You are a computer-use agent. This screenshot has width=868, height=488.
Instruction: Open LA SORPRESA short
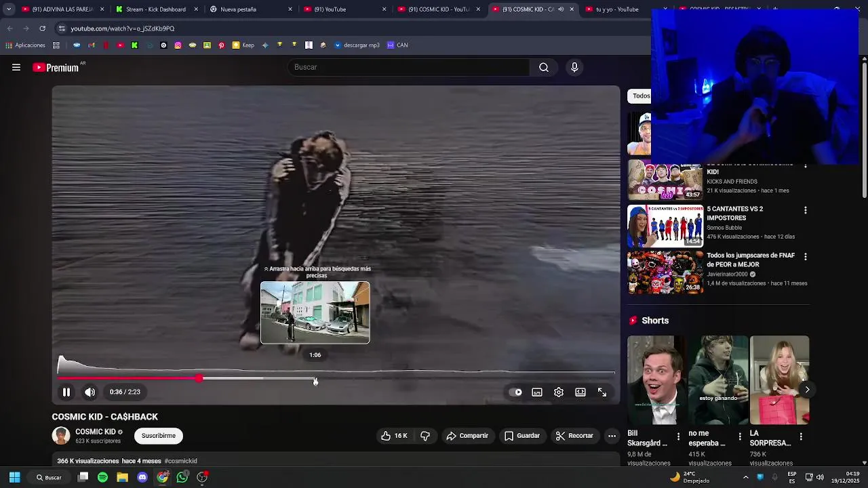click(x=779, y=380)
